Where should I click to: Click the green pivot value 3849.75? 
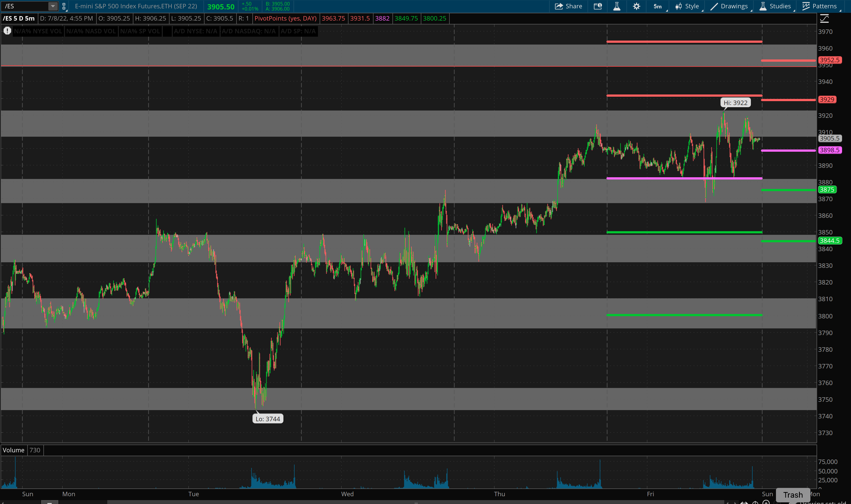[x=406, y=18]
